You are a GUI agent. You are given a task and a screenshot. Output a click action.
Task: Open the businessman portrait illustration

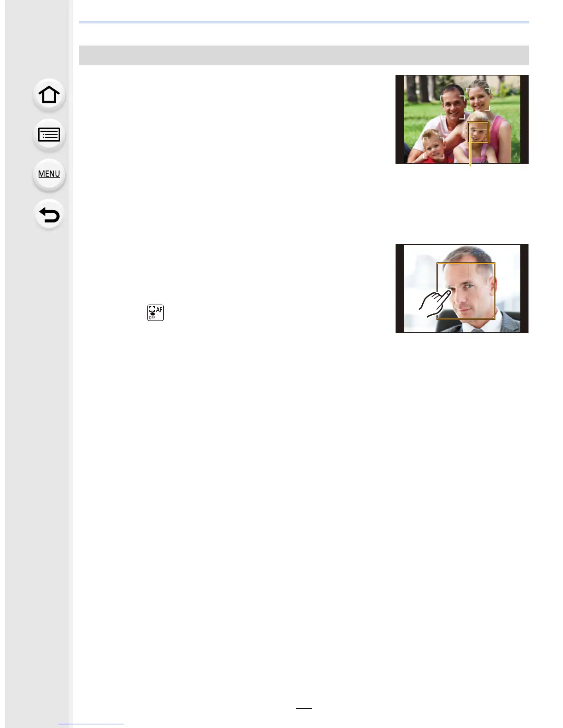point(462,289)
